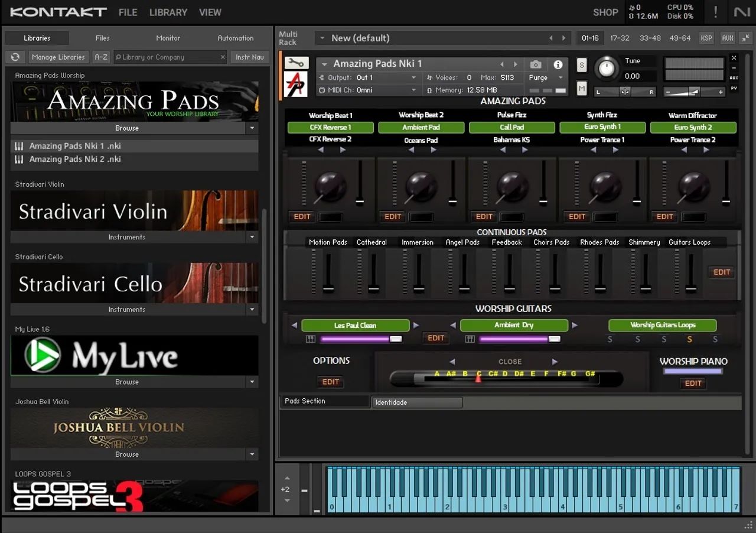The height and width of the screenshot is (533, 756).
Task: Toggle the highlighted orange S under Worship Guitars Loops
Action: point(689,339)
